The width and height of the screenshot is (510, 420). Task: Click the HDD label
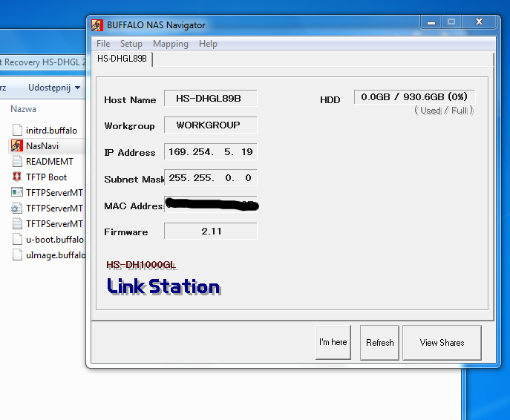330,99
